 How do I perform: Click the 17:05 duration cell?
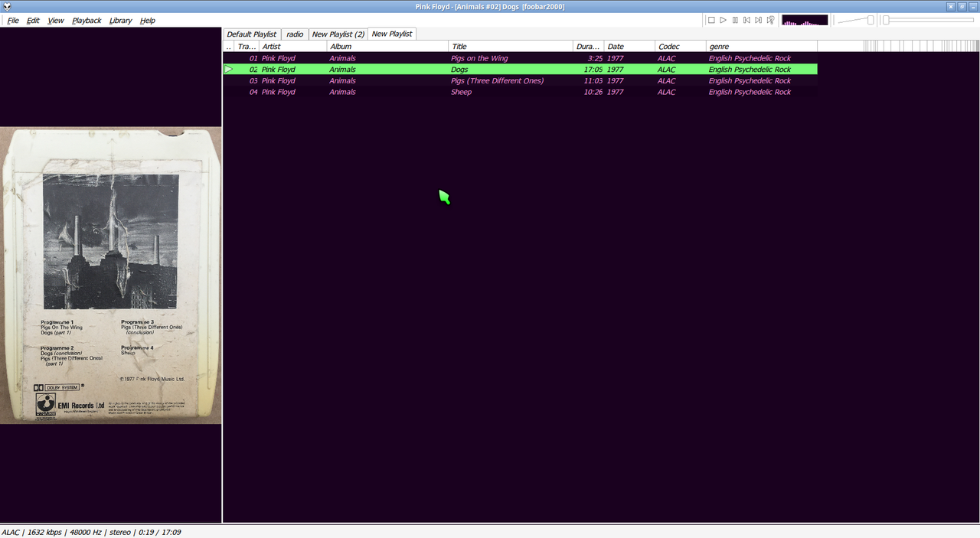point(593,70)
